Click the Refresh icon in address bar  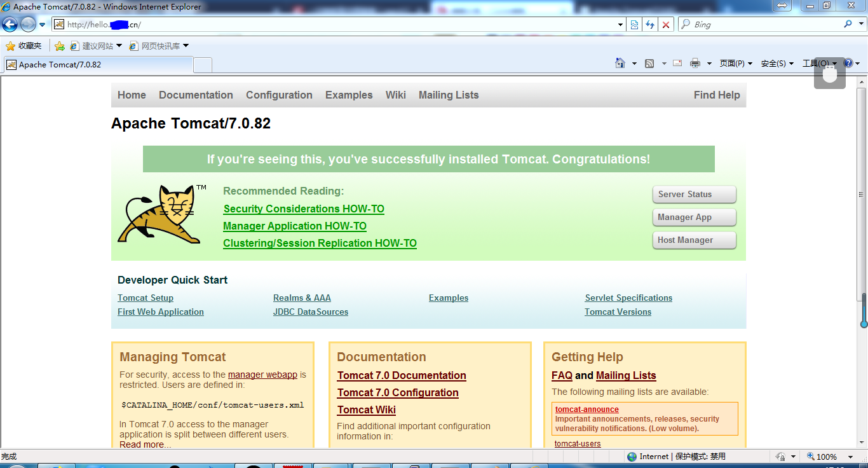pyautogui.click(x=650, y=25)
